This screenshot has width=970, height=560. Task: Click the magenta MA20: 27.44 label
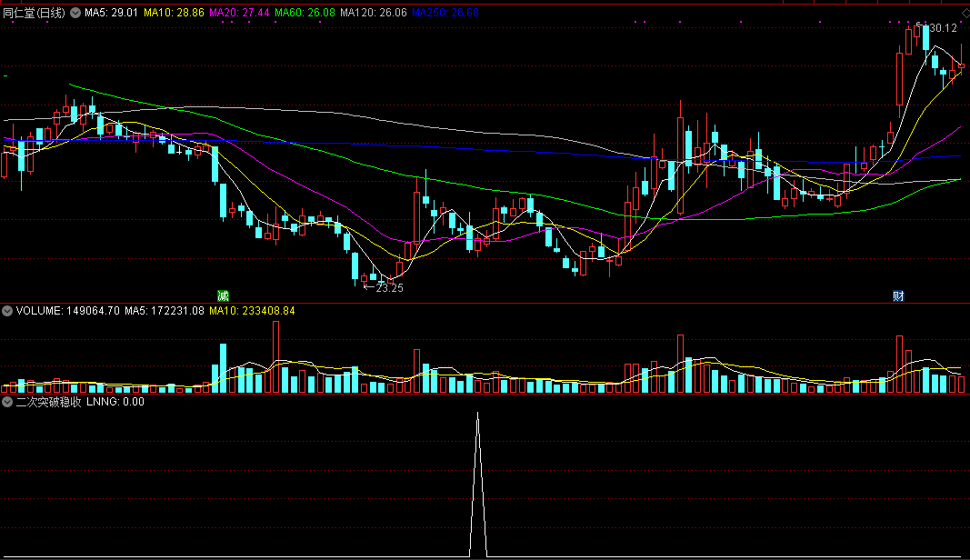239,13
